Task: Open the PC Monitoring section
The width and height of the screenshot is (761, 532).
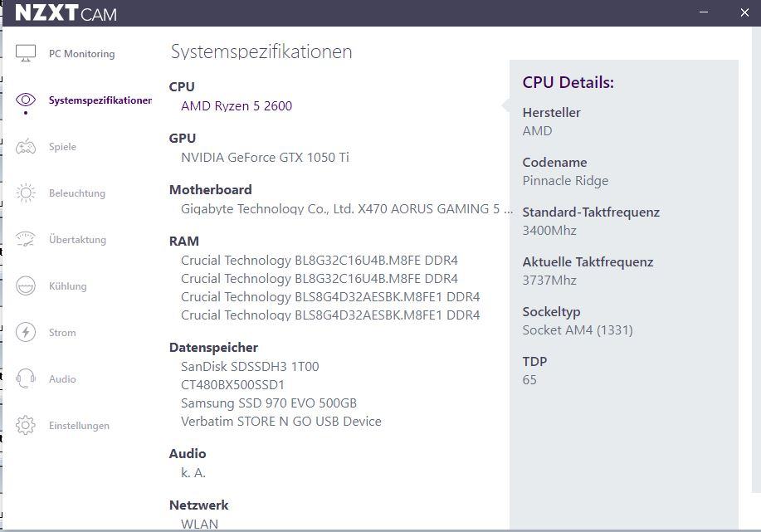Action: click(82, 54)
